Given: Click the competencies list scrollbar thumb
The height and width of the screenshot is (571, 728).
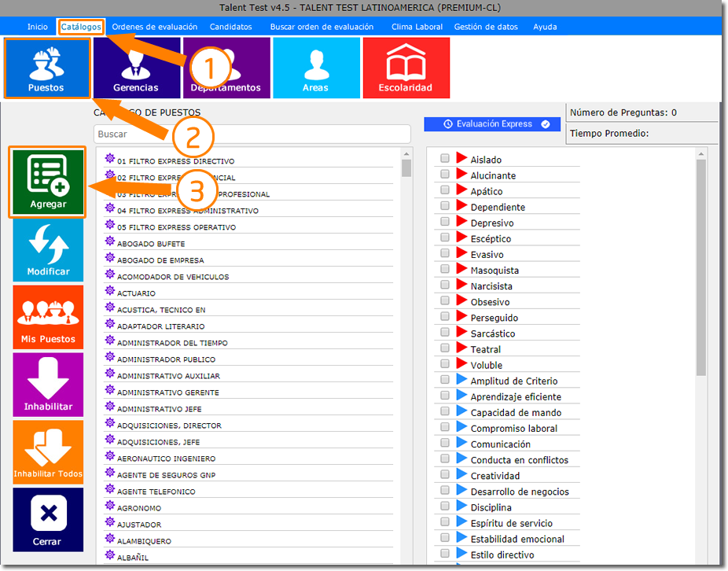Looking at the screenshot, I should point(701,267).
